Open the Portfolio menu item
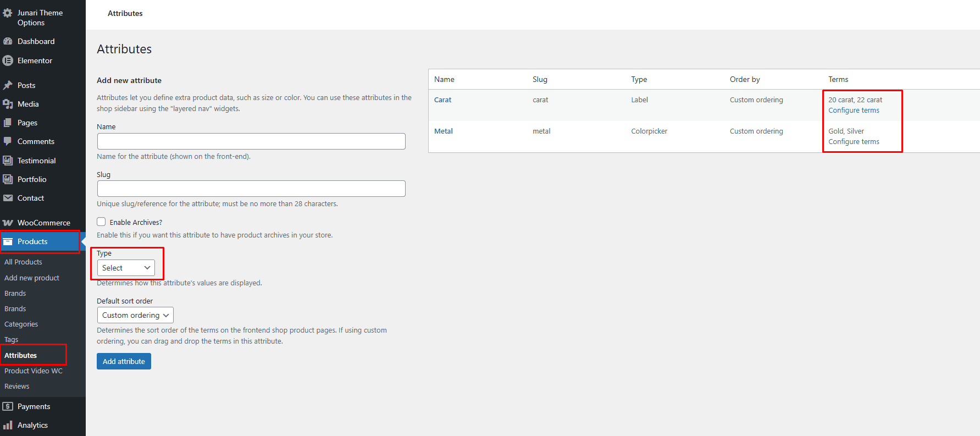 tap(32, 179)
